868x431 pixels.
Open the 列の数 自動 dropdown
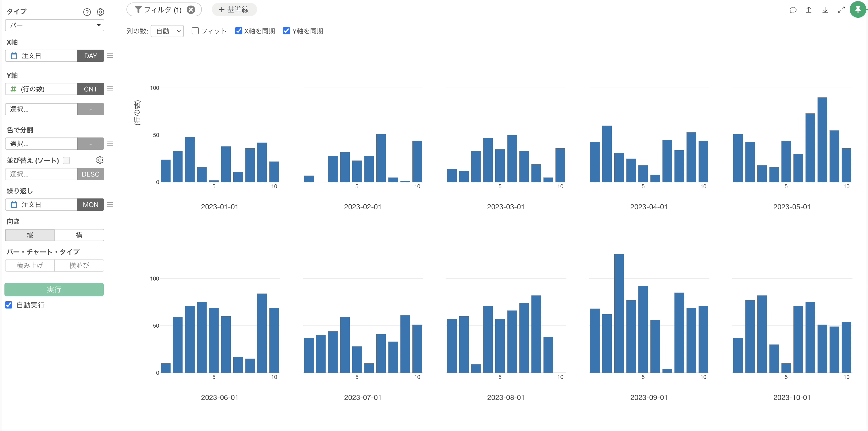pyautogui.click(x=167, y=31)
